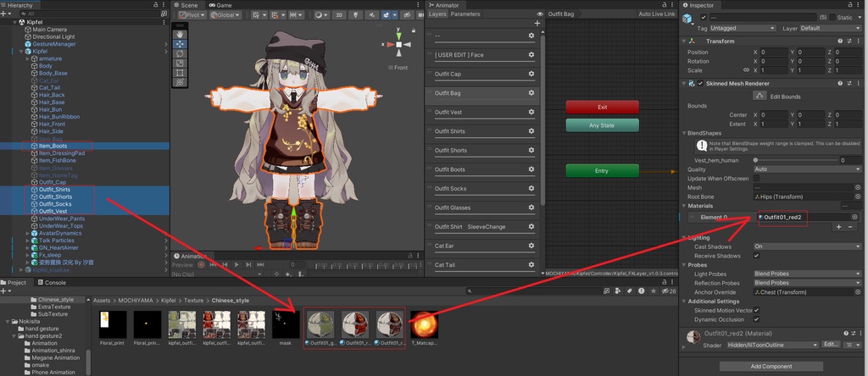Screen dimensions: 868x376
Task: Click the Add Component button
Action: pos(771,366)
